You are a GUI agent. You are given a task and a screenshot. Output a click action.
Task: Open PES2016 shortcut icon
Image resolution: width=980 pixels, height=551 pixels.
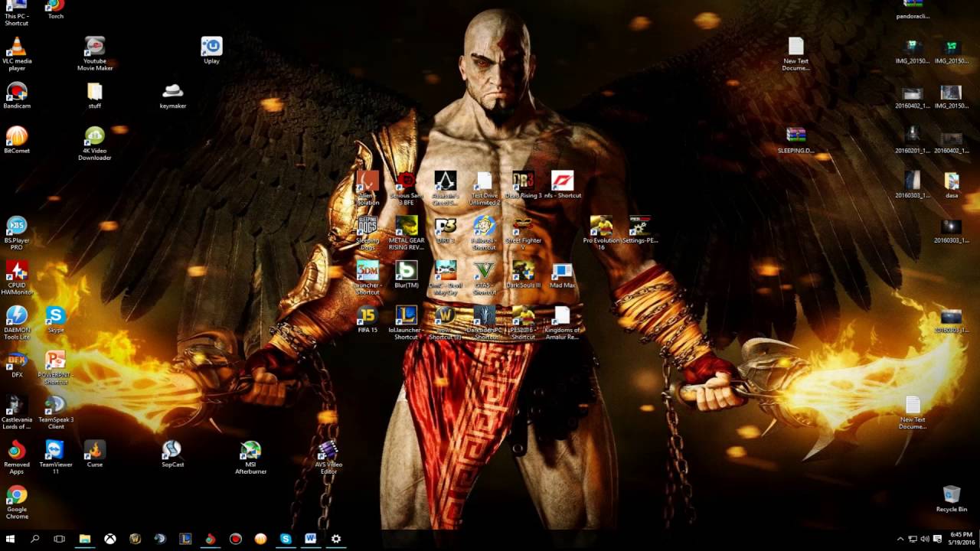524,324
